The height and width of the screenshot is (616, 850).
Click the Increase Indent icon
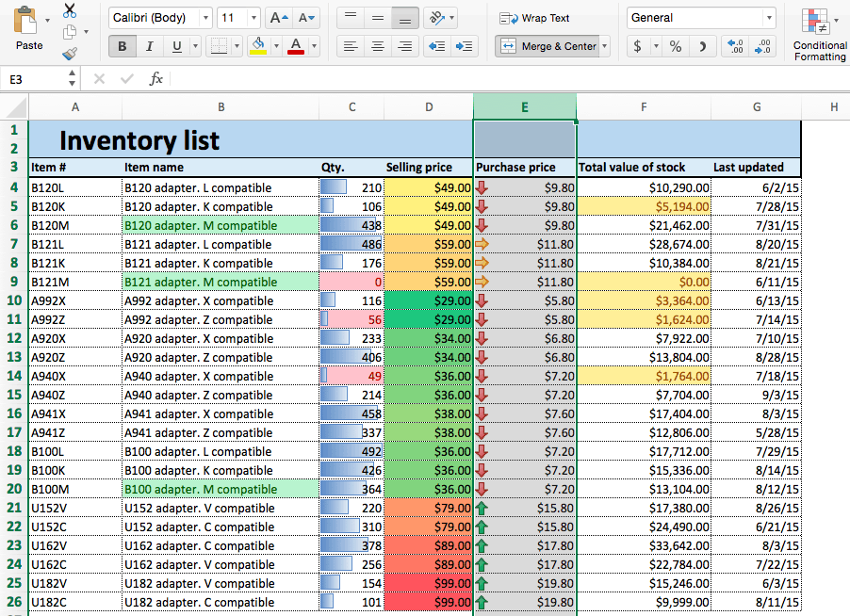[x=464, y=46]
